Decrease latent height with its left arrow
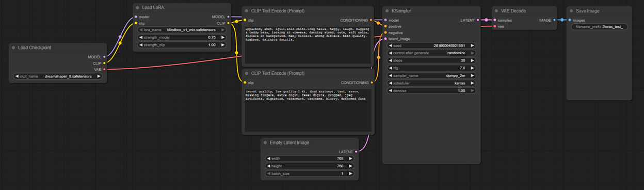644x190 pixels. pyautogui.click(x=268, y=166)
